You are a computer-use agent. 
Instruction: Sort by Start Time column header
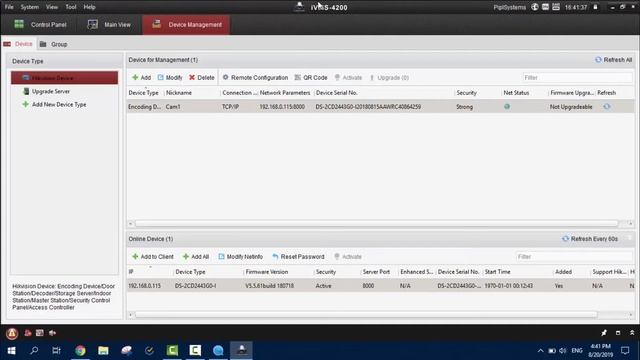[498, 272]
